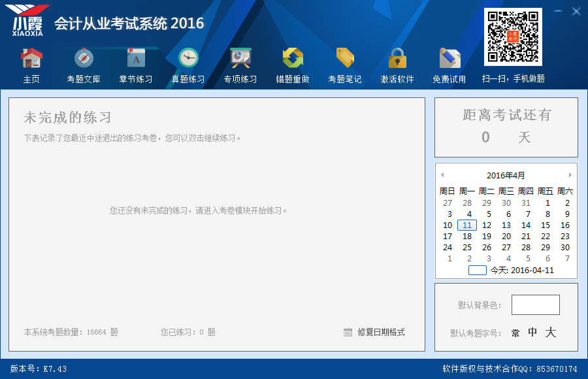Open the 考题文库 compass icon
The width and height of the screenshot is (588, 379).
point(84,58)
